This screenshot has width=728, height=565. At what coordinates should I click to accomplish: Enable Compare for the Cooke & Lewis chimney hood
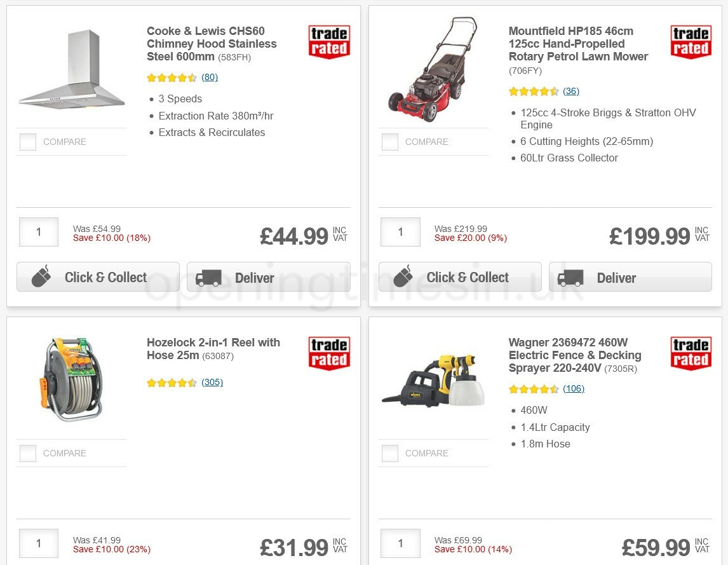28,142
